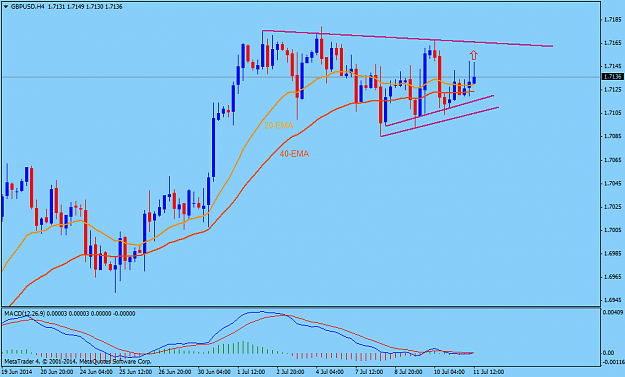This screenshot has width=625, height=377.
Task: Click the 1.7185 price axis label
Action: (613, 19)
